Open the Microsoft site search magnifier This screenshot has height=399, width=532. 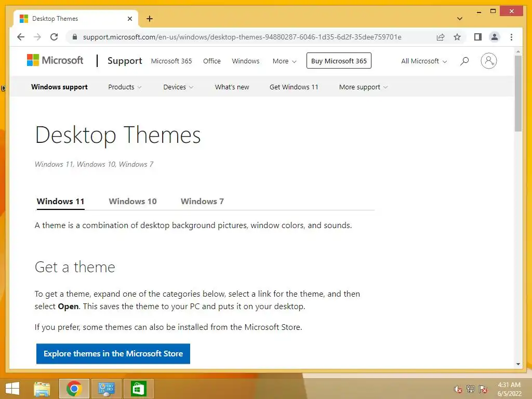[464, 61]
